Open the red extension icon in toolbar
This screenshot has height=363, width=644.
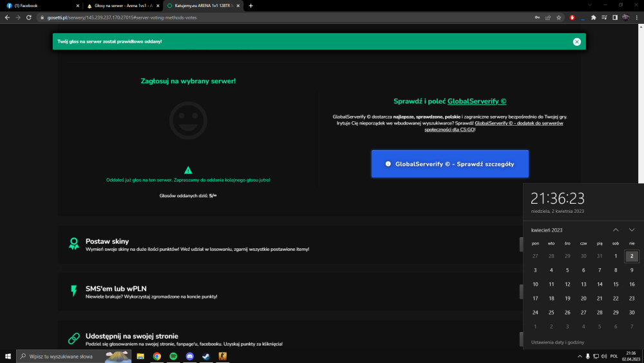pyautogui.click(x=572, y=17)
